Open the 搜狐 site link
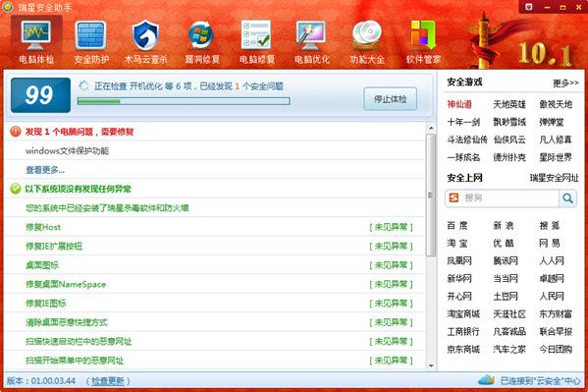The width and height of the screenshot is (588, 392). click(550, 225)
